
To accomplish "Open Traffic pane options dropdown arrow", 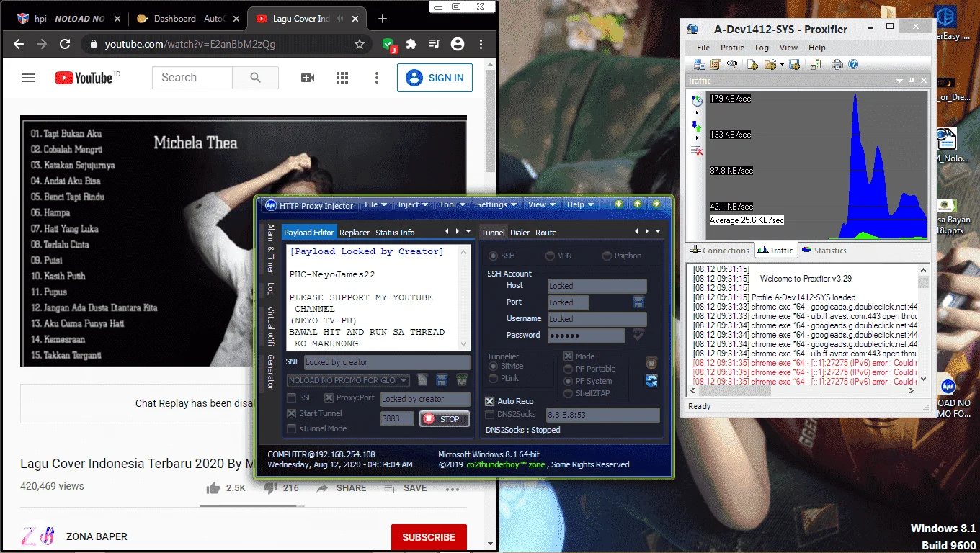I will pos(899,81).
